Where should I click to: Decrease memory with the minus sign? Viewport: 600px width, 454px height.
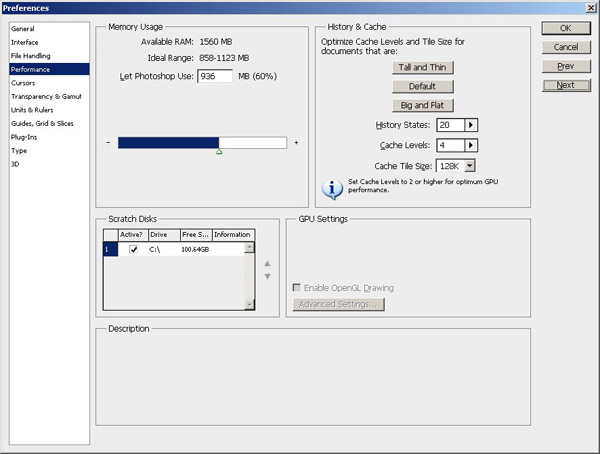click(108, 142)
